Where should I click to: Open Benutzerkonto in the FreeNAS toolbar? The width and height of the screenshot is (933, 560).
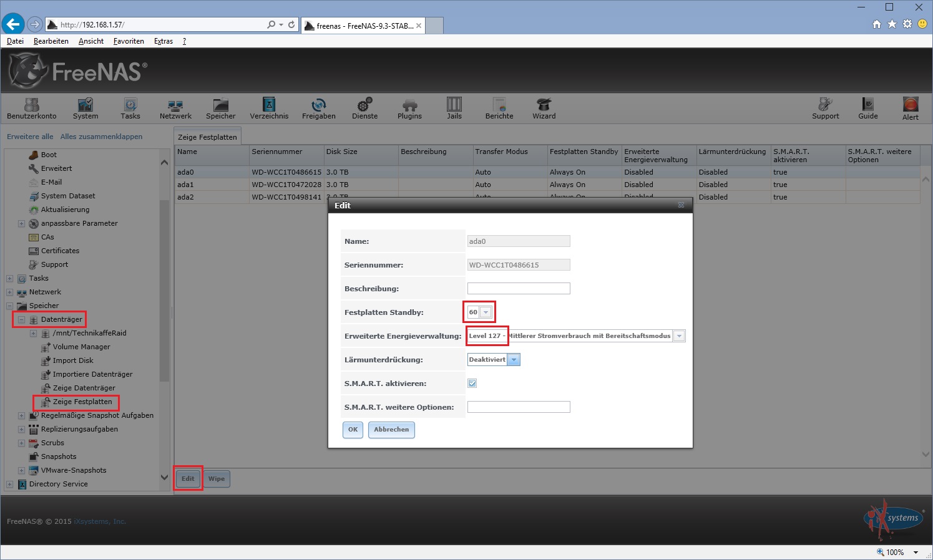pyautogui.click(x=32, y=109)
